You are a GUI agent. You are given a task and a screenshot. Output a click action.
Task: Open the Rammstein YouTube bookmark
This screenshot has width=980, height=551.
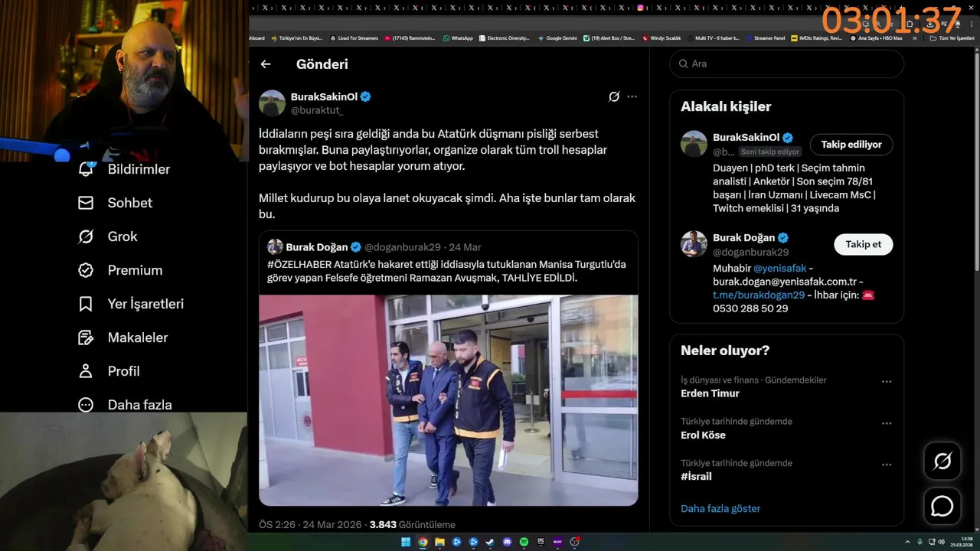pos(410,37)
